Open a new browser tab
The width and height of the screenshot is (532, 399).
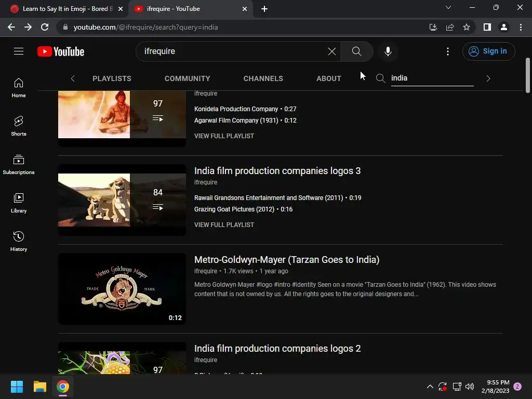pos(264,9)
